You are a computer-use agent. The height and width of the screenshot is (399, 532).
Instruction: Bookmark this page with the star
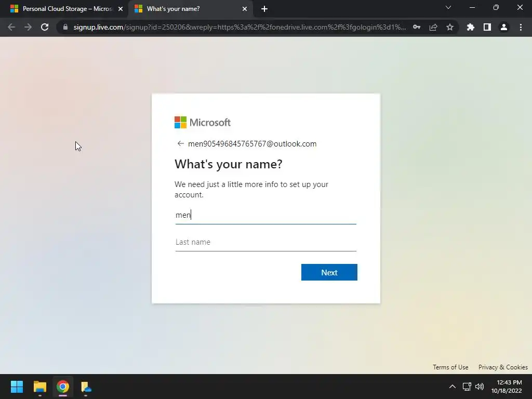[x=450, y=27]
